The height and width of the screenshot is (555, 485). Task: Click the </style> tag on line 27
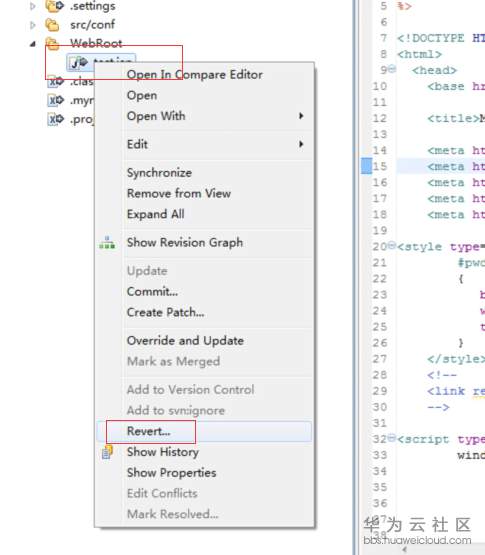(x=456, y=359)
